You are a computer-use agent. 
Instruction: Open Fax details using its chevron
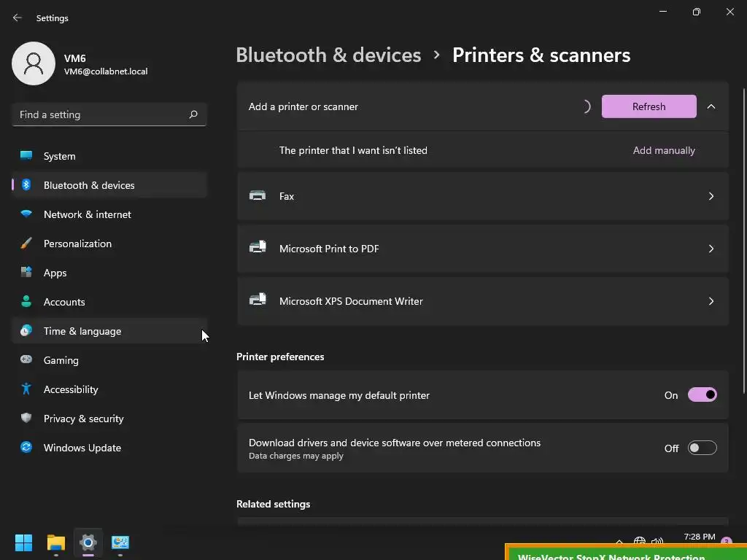(711, 196)
